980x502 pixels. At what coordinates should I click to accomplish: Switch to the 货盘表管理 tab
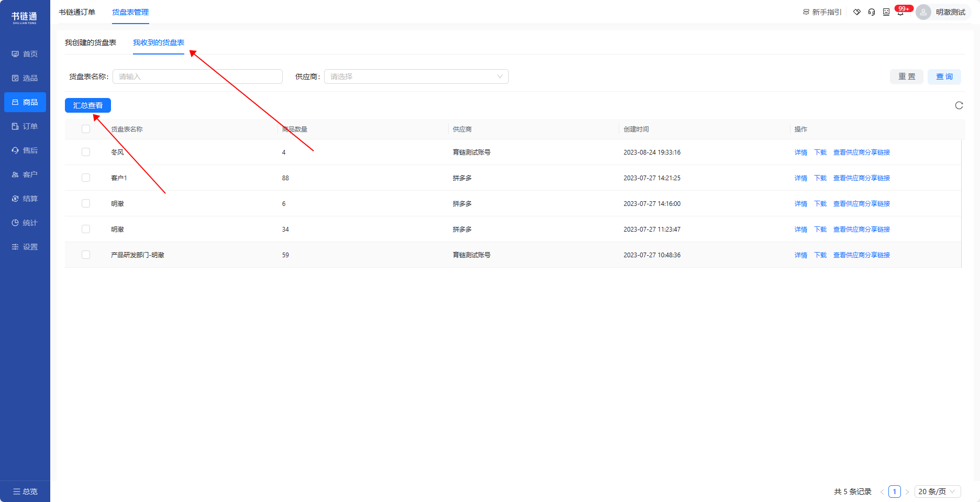click(130, 12)
